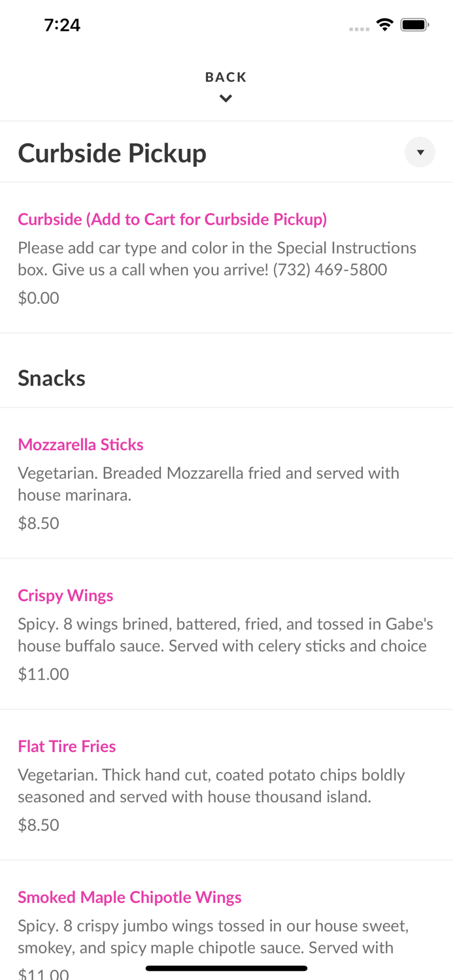Tap the Crispy Wings $11.00 price

pos(43,674)
